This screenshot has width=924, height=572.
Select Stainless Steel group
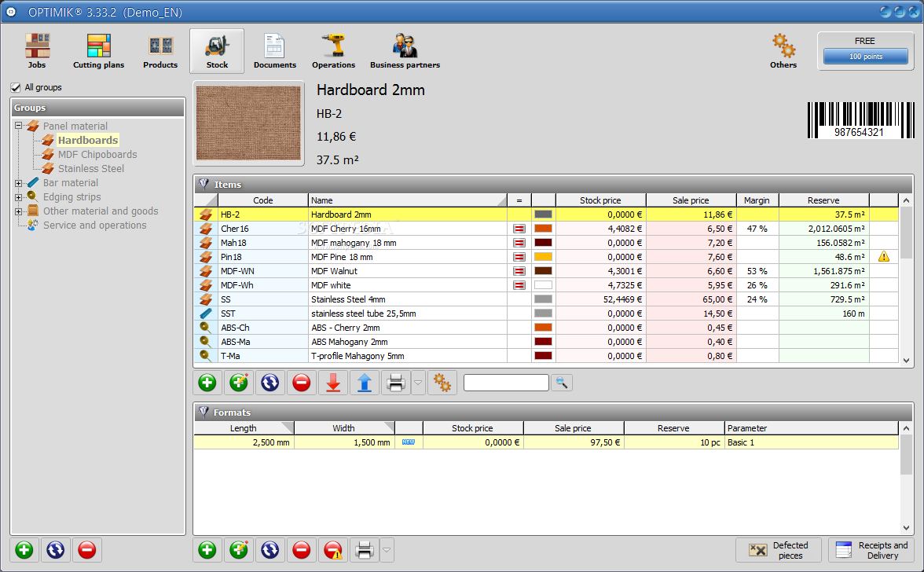click(91, 168)
